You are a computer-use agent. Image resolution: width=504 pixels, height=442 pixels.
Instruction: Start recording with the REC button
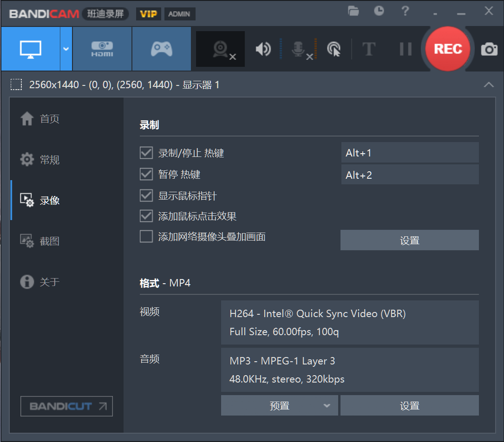coord(448,49)
